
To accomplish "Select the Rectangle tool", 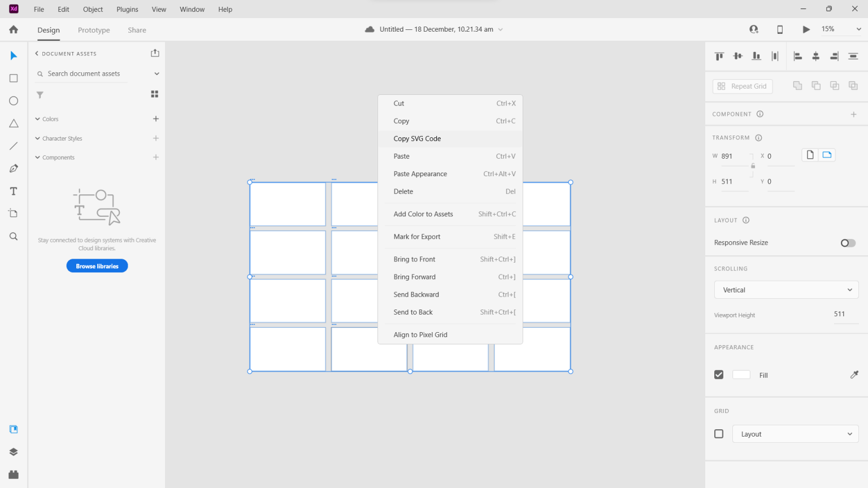I will coord(13,78).
